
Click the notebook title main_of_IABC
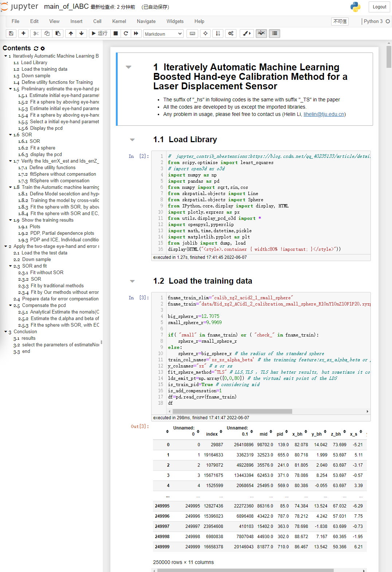(x=66, y=7)
